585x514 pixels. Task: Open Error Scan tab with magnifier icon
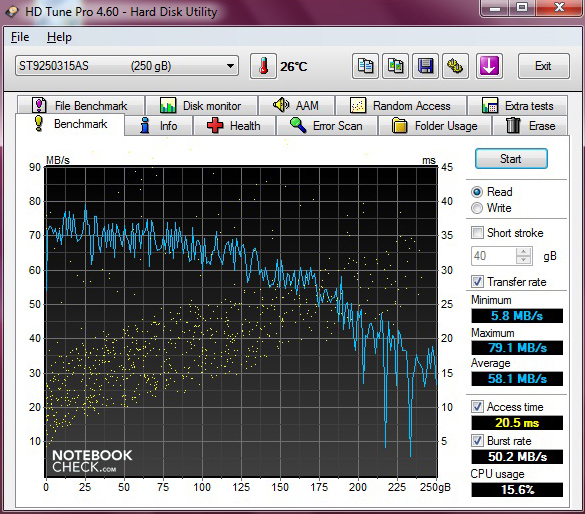click(x=326, y=126)
